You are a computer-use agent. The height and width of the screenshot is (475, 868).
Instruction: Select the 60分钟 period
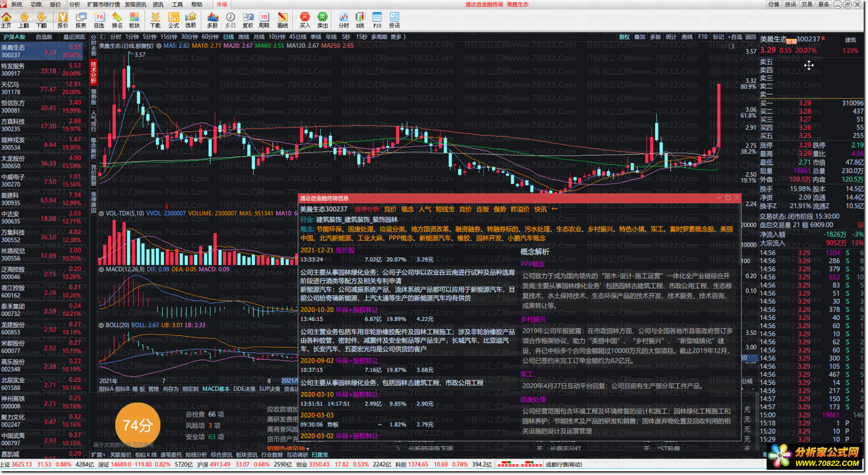pos(210,37)
